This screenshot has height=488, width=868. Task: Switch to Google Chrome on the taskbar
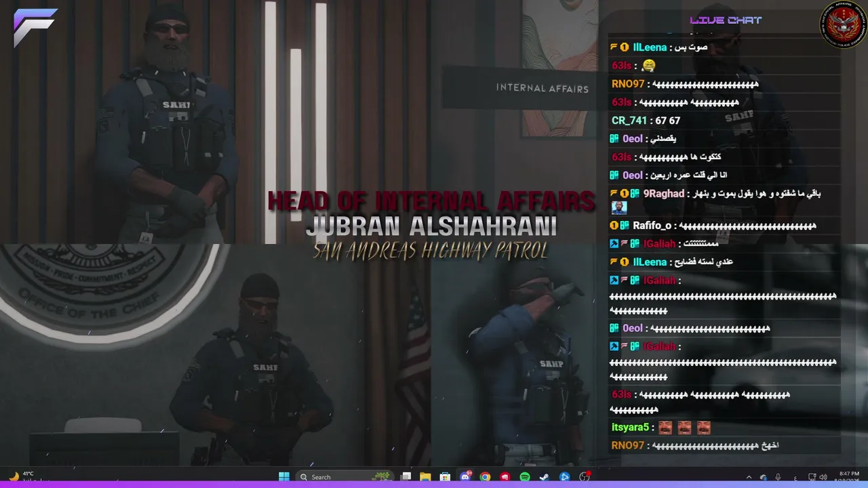[x=485, y=477]
